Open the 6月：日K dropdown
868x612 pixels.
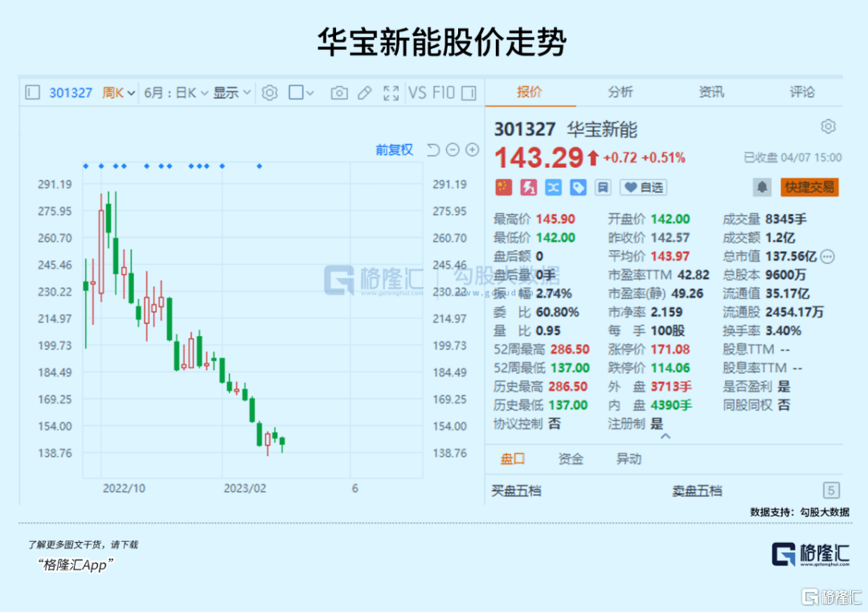[175, 92]
